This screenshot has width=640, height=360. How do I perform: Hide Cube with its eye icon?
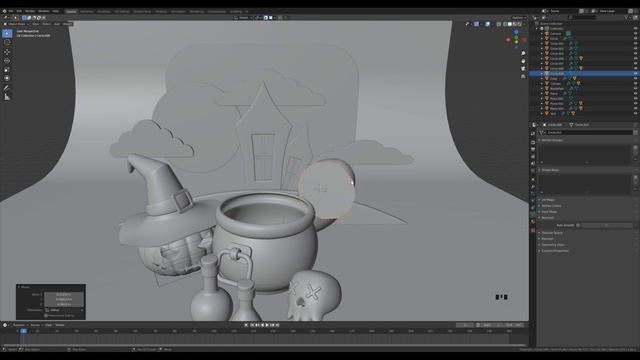635,78
